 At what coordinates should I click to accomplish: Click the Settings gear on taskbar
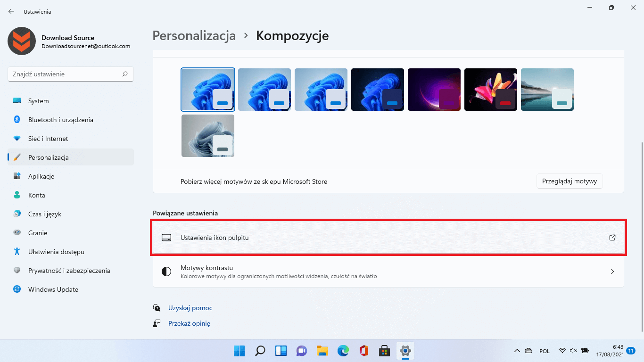click(405, 351)
